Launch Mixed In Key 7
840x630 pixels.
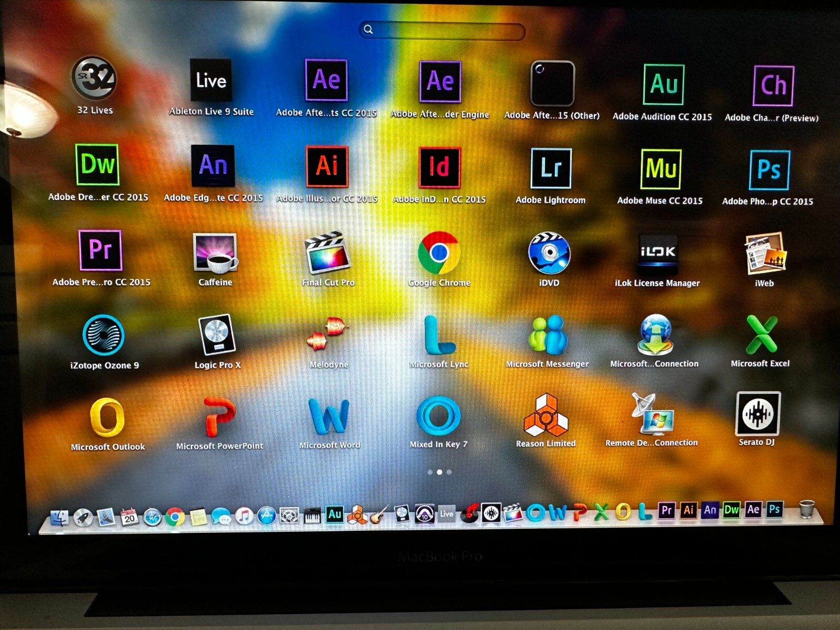[438, 415]
